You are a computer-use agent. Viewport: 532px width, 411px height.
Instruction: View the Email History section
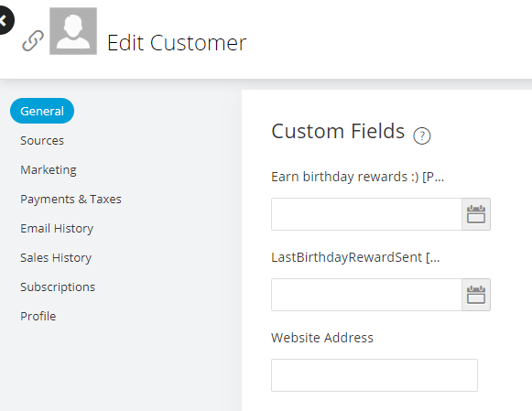tap(57, 229)
